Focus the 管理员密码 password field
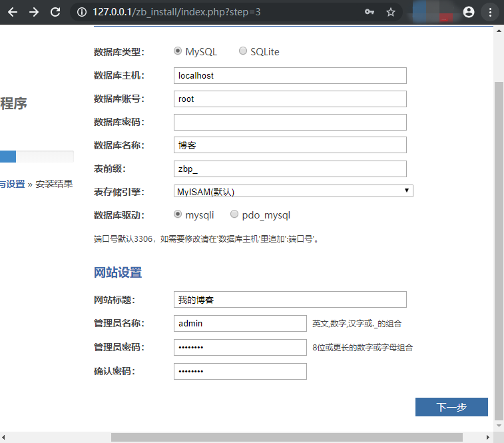 click(x=240, y=348)
